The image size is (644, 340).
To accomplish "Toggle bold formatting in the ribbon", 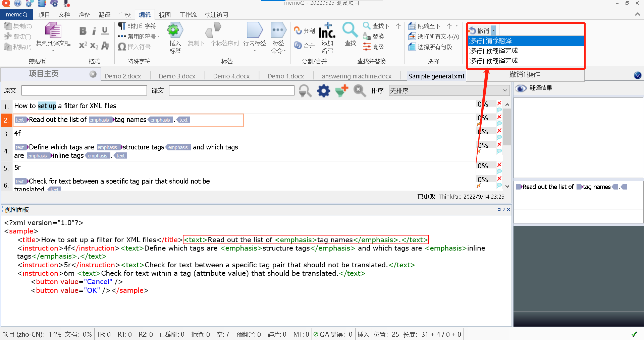I will click(x=83, y=31).
